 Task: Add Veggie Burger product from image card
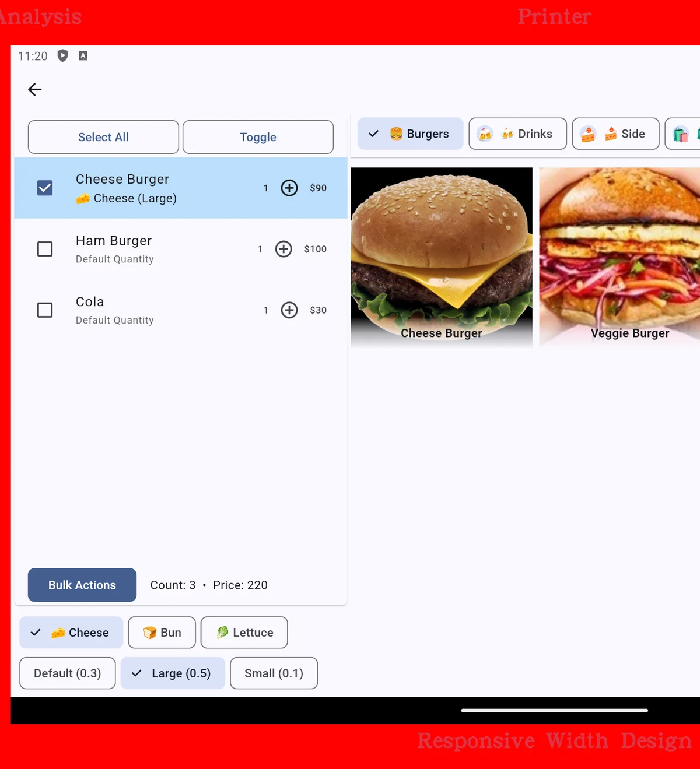(619, 257)
